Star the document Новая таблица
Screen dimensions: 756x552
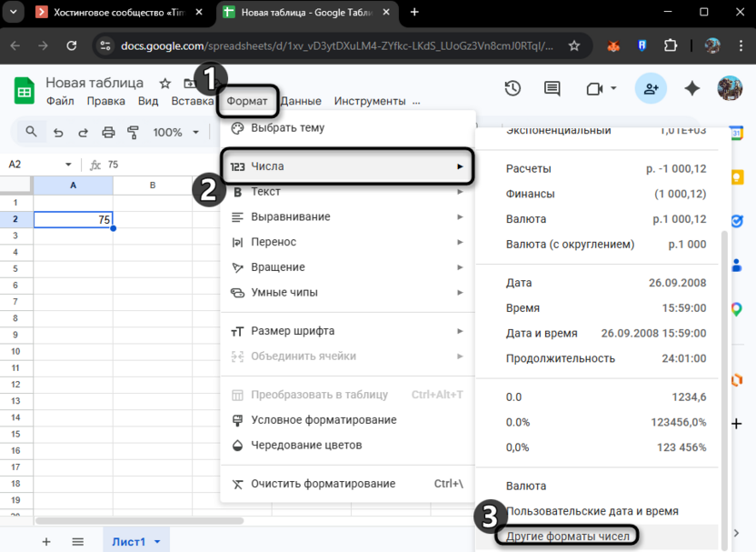click(165, 84)
